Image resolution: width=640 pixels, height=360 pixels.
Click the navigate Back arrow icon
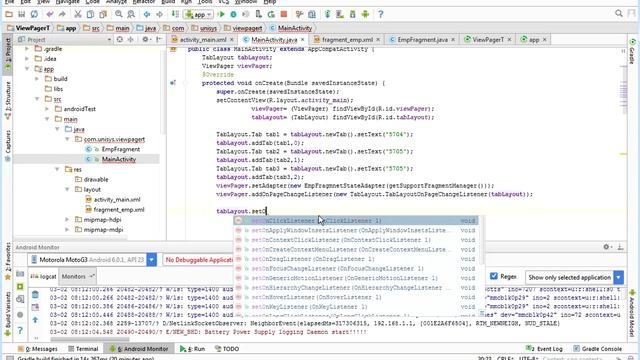pos(147,14)
